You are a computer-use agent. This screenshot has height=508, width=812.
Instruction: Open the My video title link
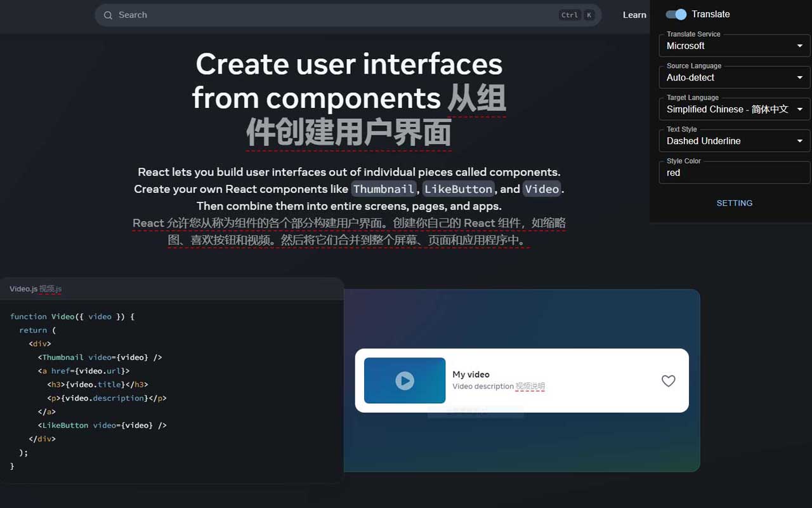click(x=471, y=375)
